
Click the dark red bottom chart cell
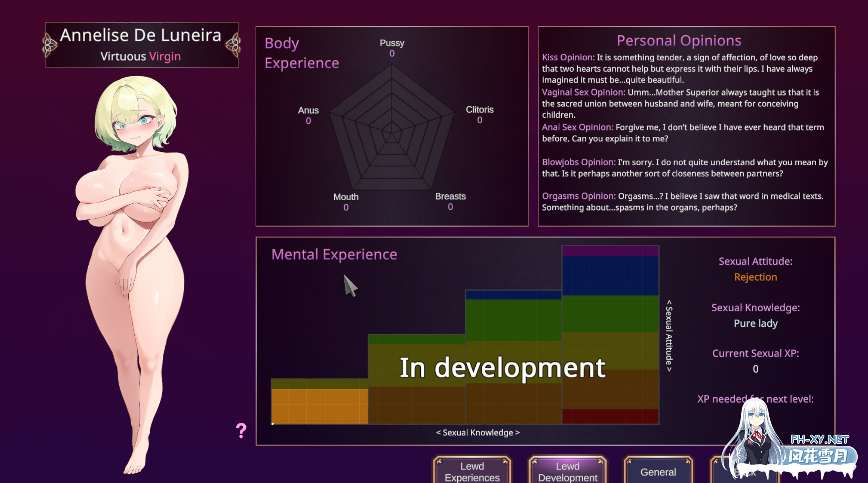click(x=610, y=416)
